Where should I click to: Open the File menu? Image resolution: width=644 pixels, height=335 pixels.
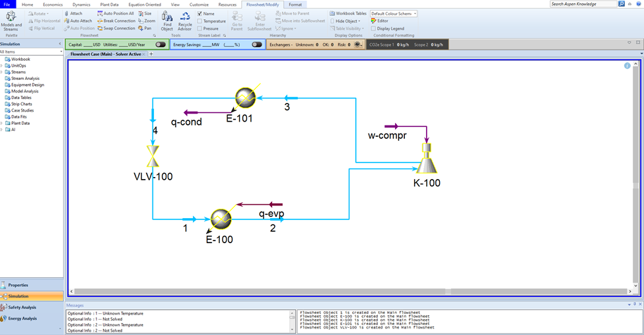[7, 5]
